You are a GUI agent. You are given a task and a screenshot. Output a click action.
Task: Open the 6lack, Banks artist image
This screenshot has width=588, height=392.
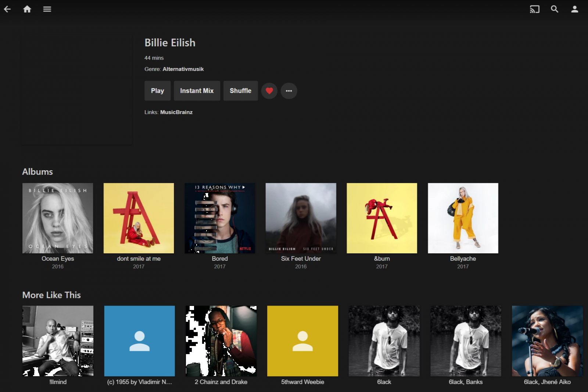(x=466, y=341)
